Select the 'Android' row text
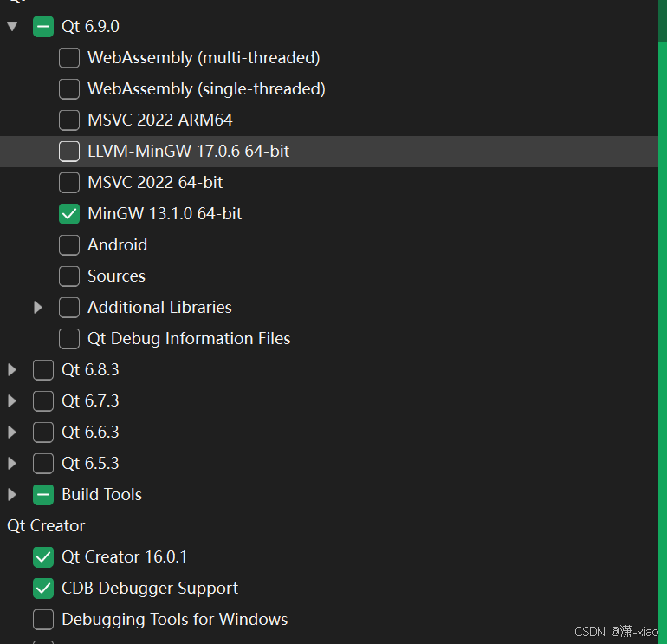The image size is (667, 644). click(x=118, y=245)
